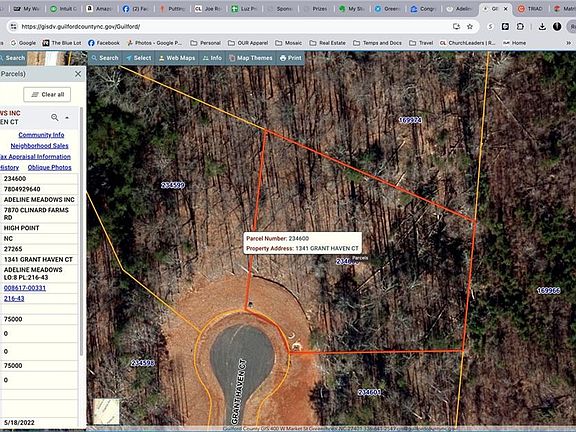
Task: Click the basemap thumbnail switcher
Action: [106, 411]
